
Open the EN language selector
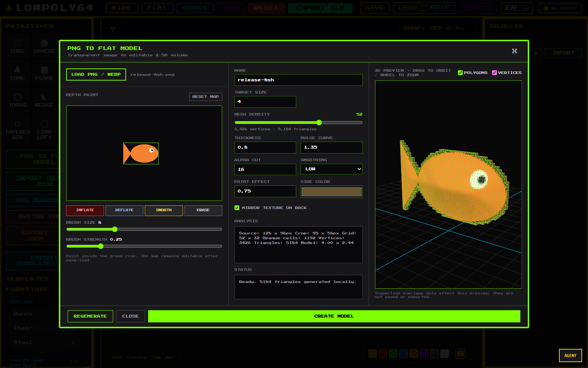coord(517,8)
